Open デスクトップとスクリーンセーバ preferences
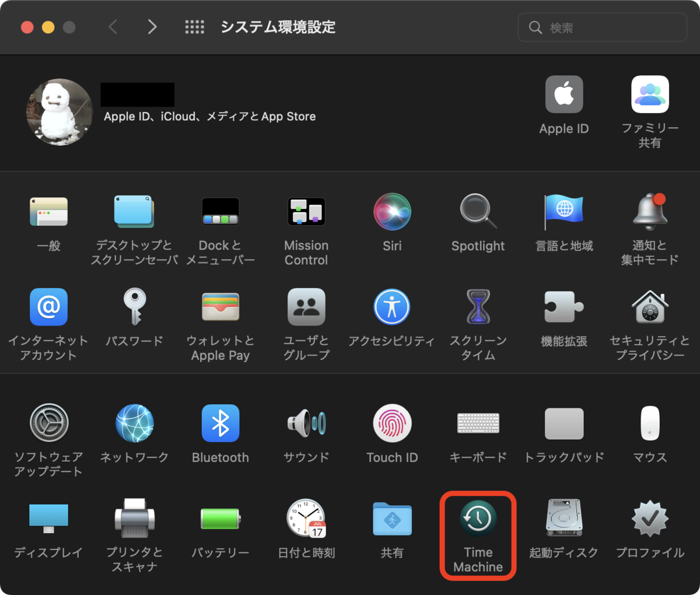Image resolution: width=700 pixels, height=595 pixels. (x=134, y=212)
